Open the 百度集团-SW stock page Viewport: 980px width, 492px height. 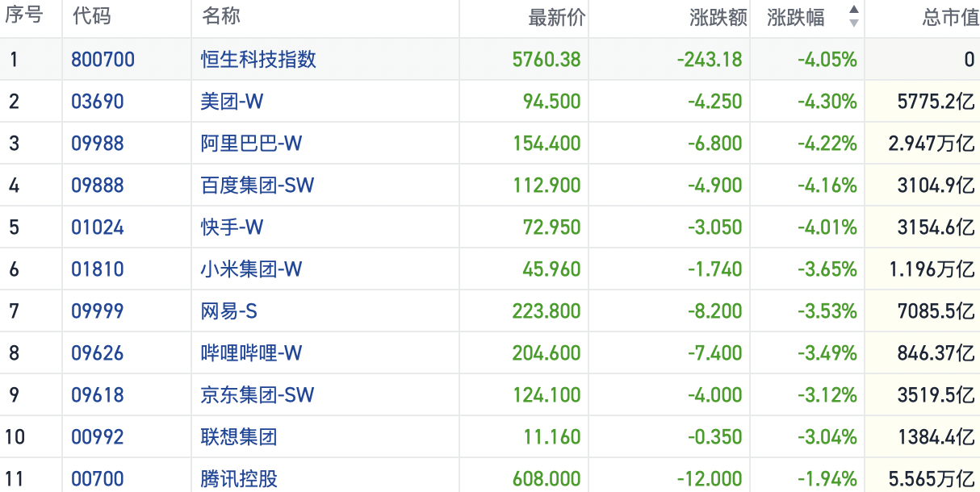tap(258, 186)
